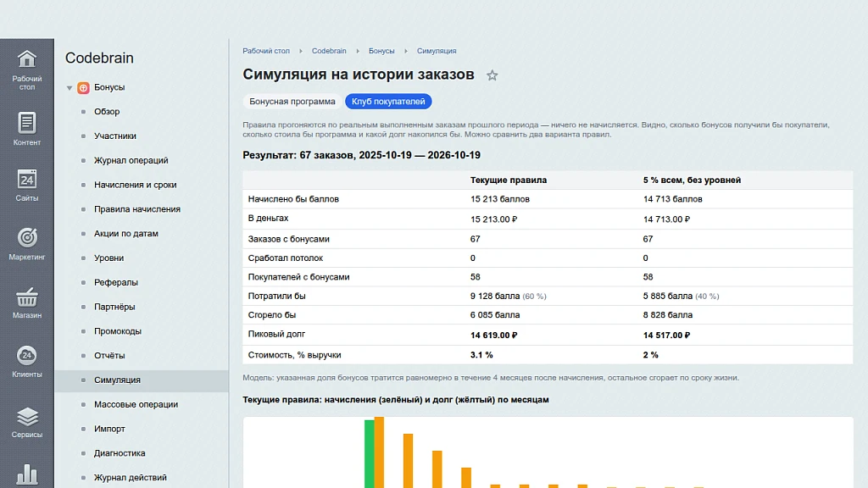Click the orange Бонусы module icon
This screenshot has width=868, height=488.
83,87
